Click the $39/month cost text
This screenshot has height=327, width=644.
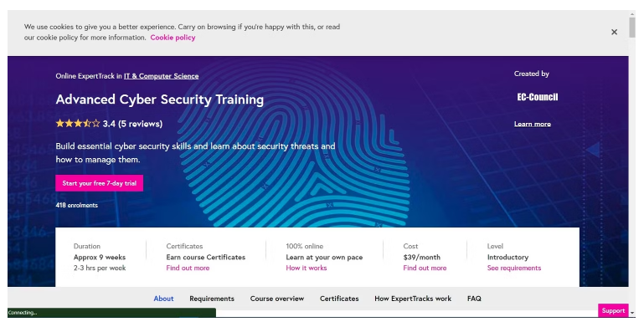point(422,258)
